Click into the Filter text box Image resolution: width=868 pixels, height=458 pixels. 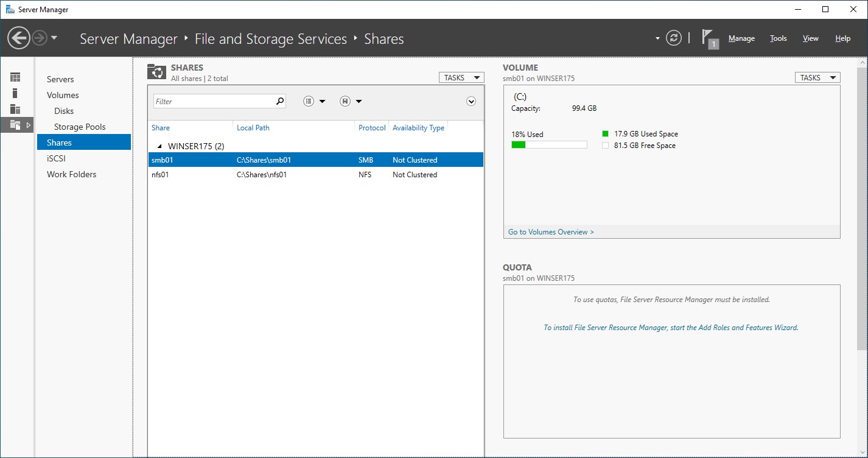point(214,101)
